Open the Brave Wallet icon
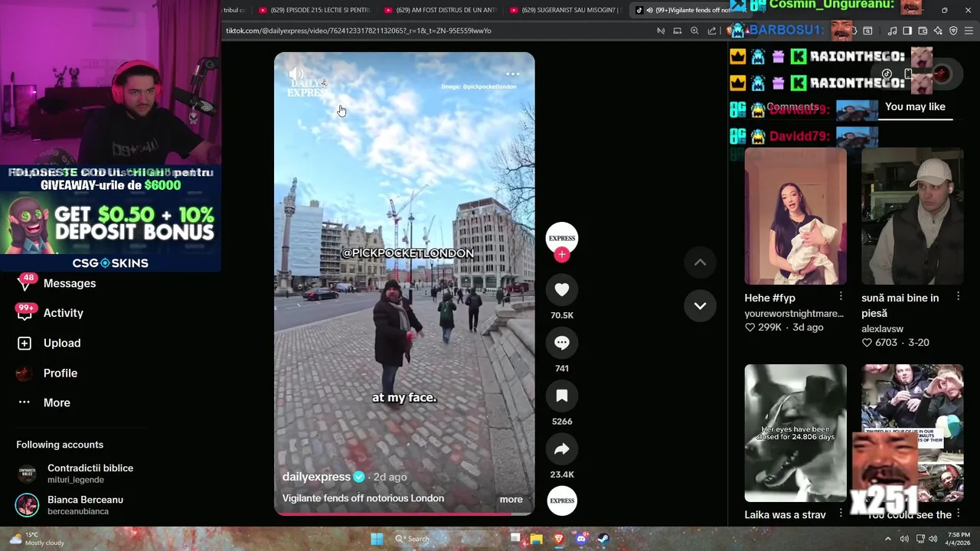The image size is (980, 551). 923,31
